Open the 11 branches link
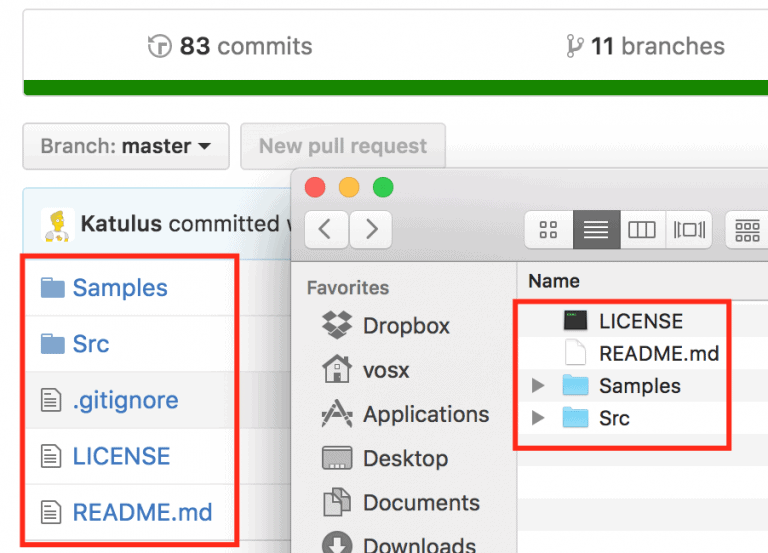This screenshot has height=553, width=768. click(x=645, y=47)
